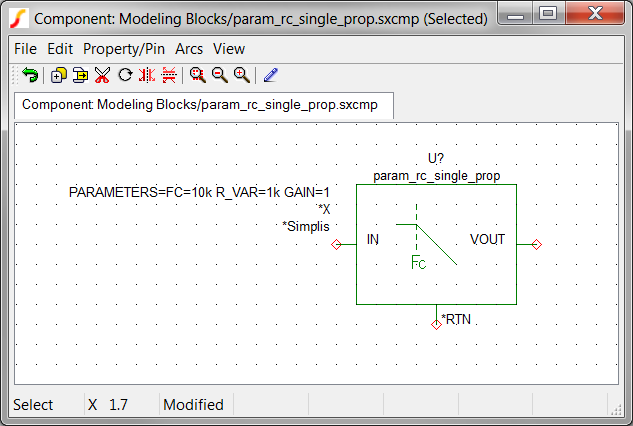This screenshot has height=426, width=633.
Task: Click the Mirror icon
Action: coord(147,75)
